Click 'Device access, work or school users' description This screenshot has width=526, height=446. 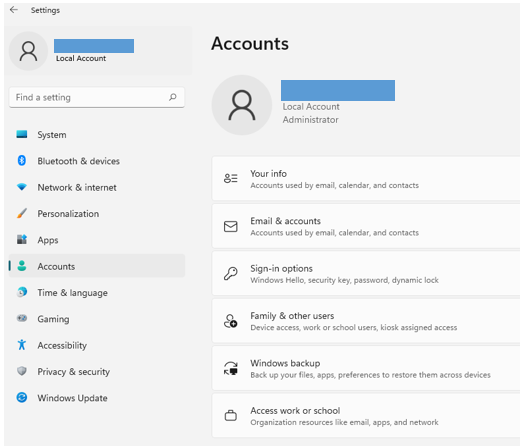pyautogui.click(x=354, y=327)
